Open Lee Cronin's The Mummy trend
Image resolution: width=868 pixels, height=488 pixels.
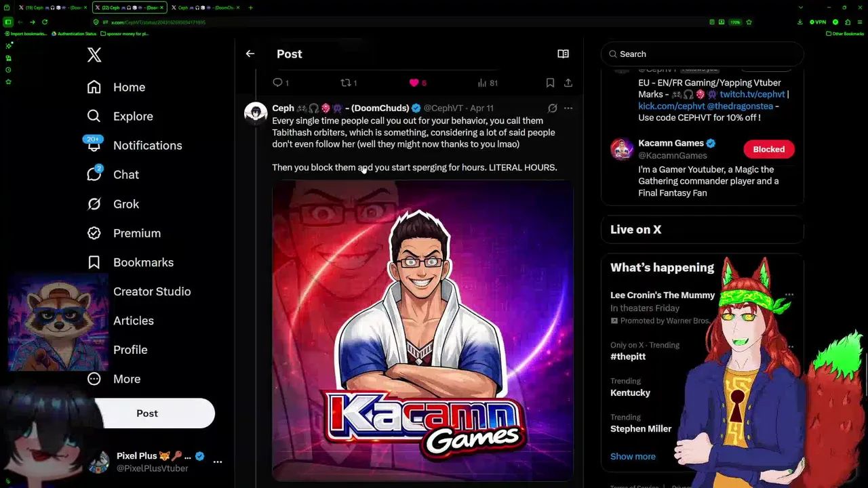tap(662, 296)
